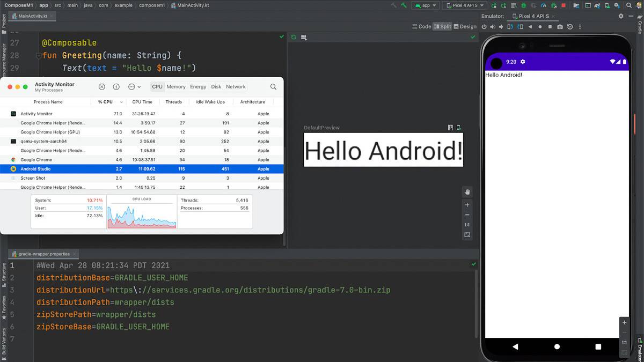The width and height of the screenshot is (644, 362).
Task: Open the Favorites tool window
Action: pos(4,308)
